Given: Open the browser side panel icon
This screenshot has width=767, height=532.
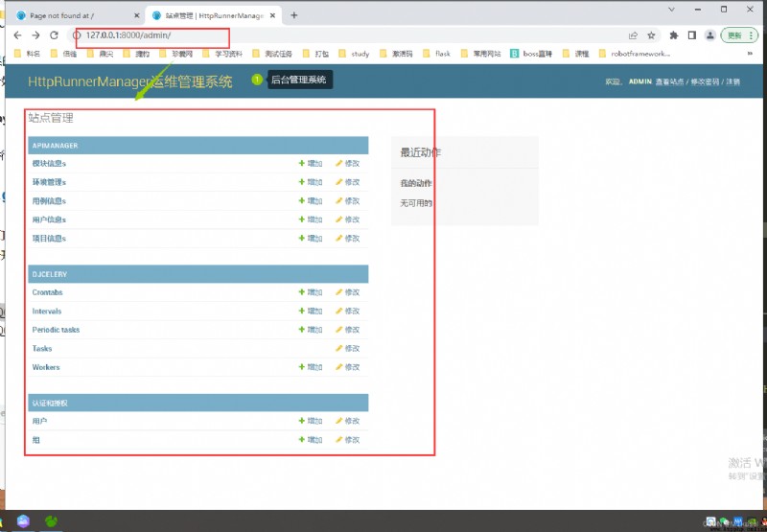Looking at the screenshot, I should tap(691, 35).
